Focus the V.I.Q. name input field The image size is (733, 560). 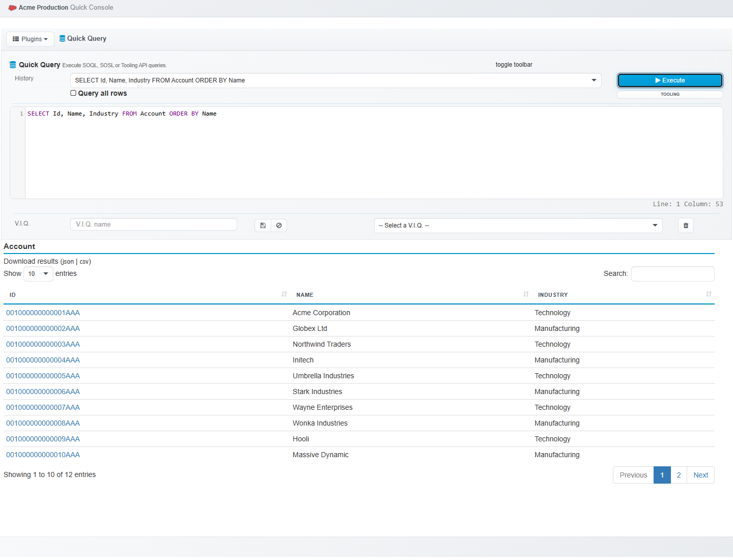[x=154, y=225]
